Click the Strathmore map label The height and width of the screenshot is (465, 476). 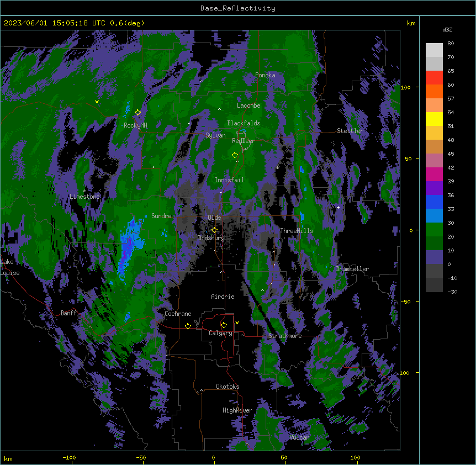285,336
